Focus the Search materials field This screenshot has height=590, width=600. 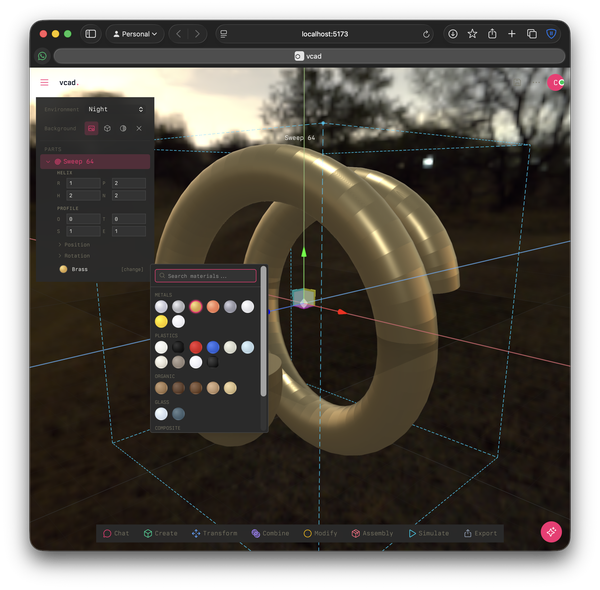(205, 276)
